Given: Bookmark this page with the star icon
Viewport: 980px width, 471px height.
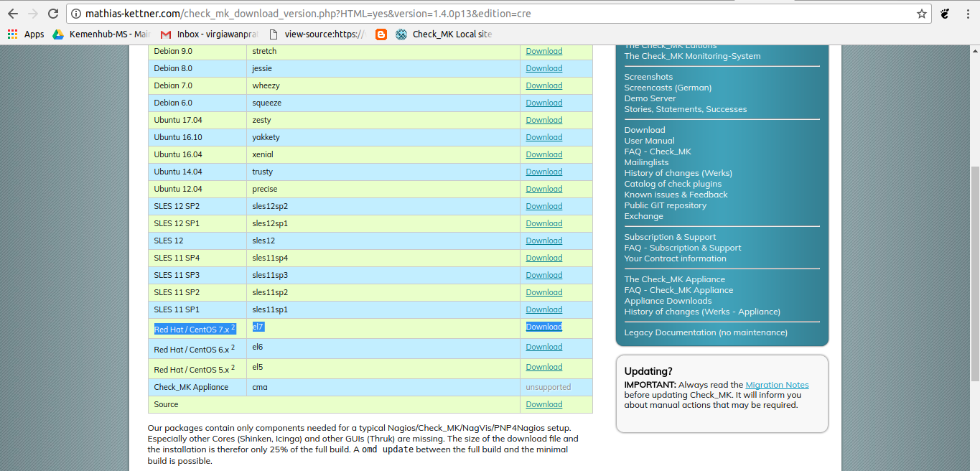Looking at the screenshot, I should [x=922, y=14].
